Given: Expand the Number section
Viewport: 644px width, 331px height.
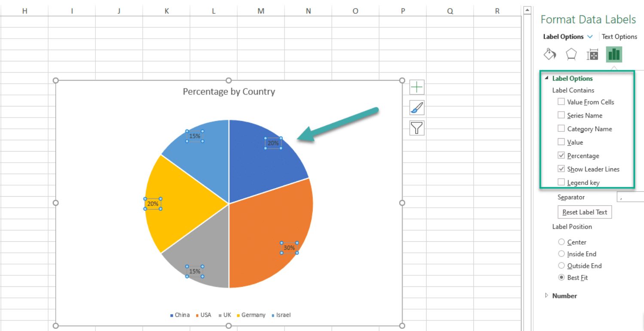Looking at the screenshot, I should [x=564, y=296].
